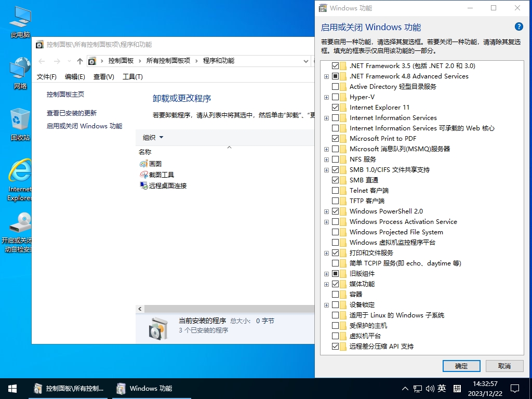
Task: Open the disc drive desktop shortcut 开启或关闭
Action: coord(17,232)
